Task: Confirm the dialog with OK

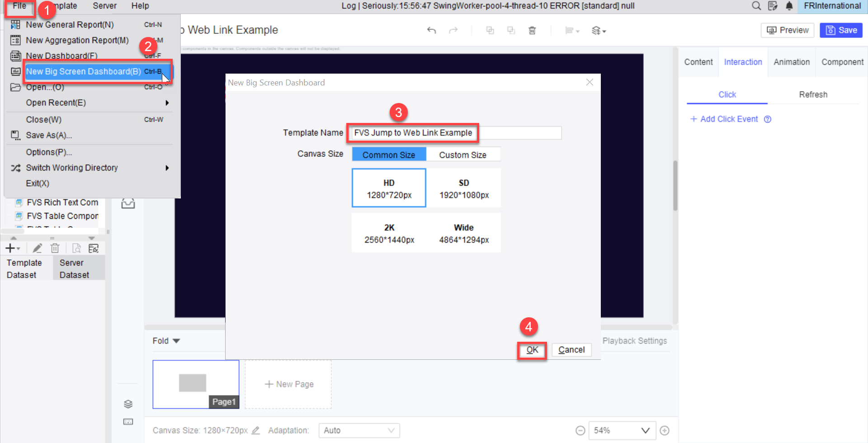Action: pos(532,350)
